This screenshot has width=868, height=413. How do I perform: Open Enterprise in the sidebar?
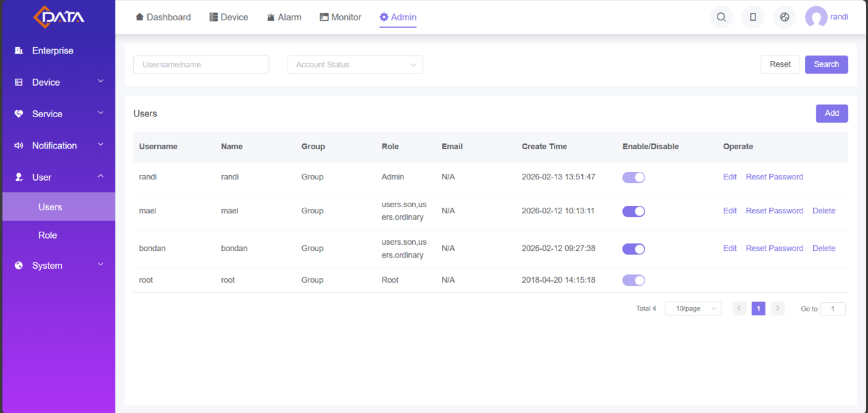(x=53, y=51)
